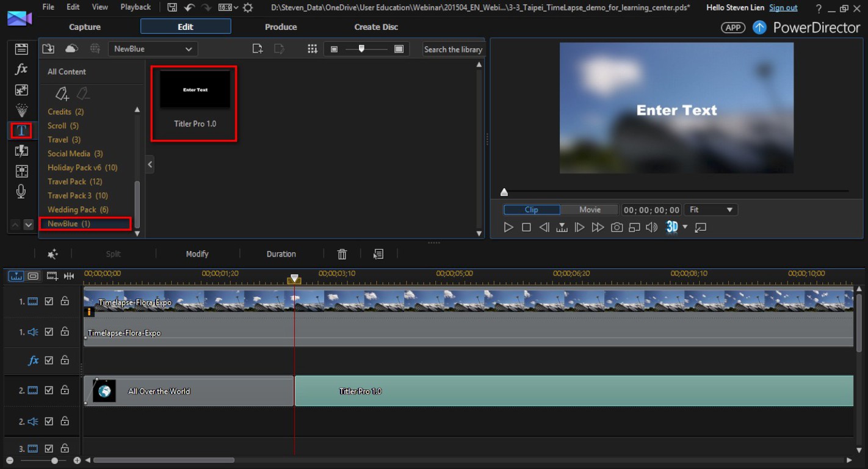Image resolution: width=868 pixels, height=469 pixels.
Task: Click the preview volume speaker icon
Action: tap(651, 227)
